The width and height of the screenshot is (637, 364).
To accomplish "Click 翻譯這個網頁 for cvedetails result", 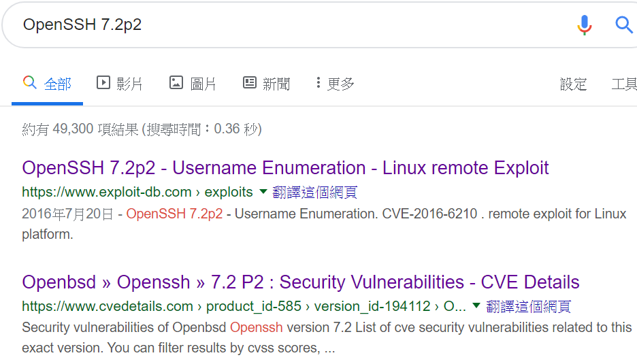I will click(529, 306).
